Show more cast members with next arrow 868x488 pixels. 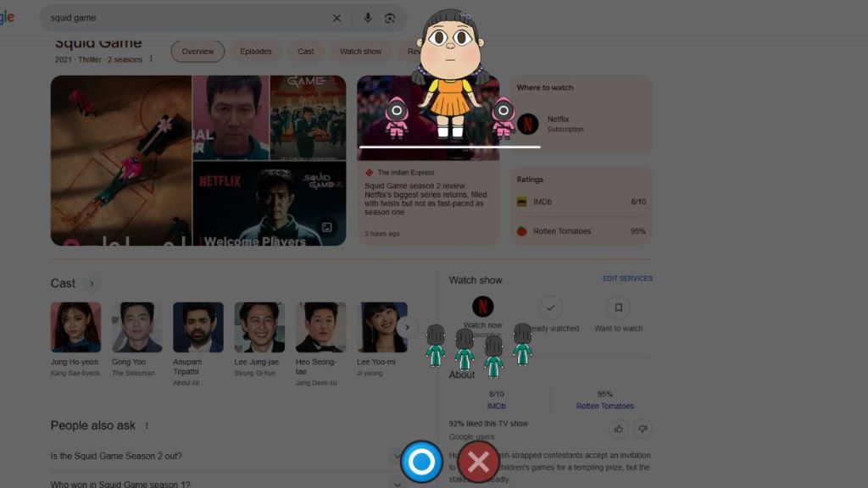pos(407,328)
